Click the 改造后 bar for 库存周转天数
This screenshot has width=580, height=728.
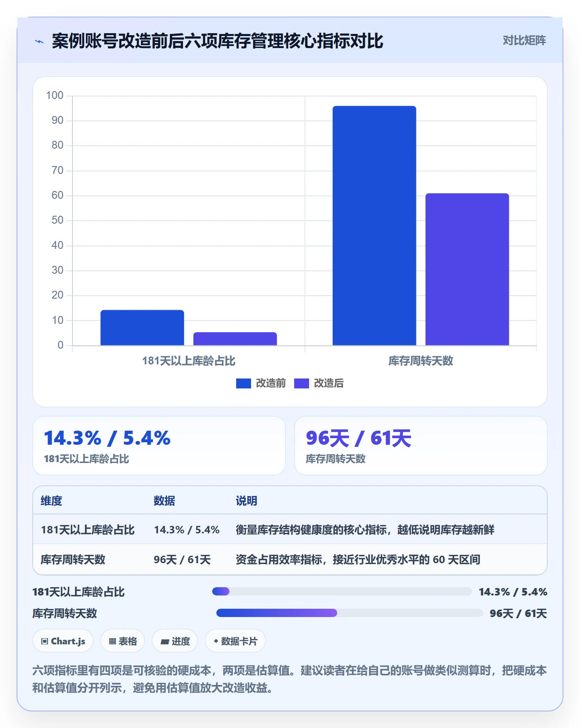coord(467,269)
